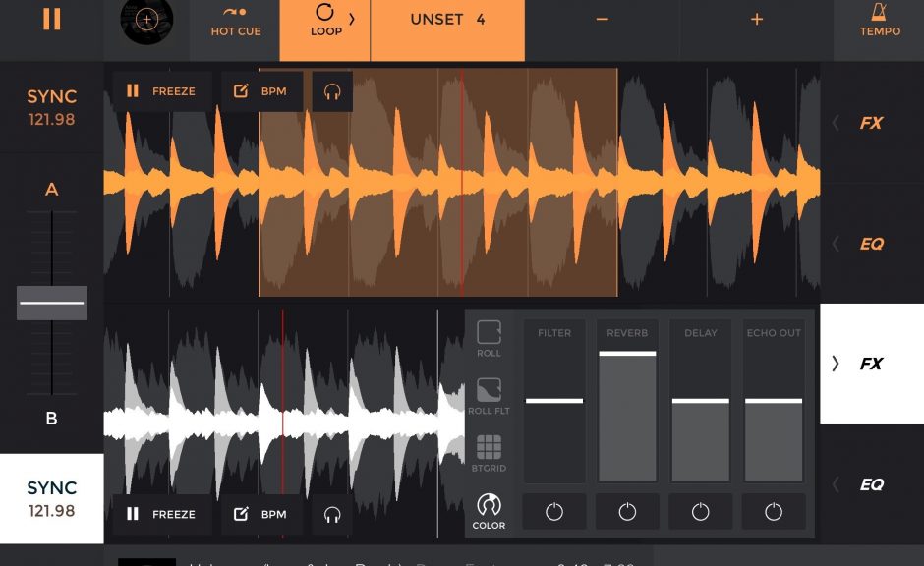Enable cue monitoring on deck A headphones
The width and height of the screenshot is (924, 566).
pyautogui.click(x=332, y=91)
